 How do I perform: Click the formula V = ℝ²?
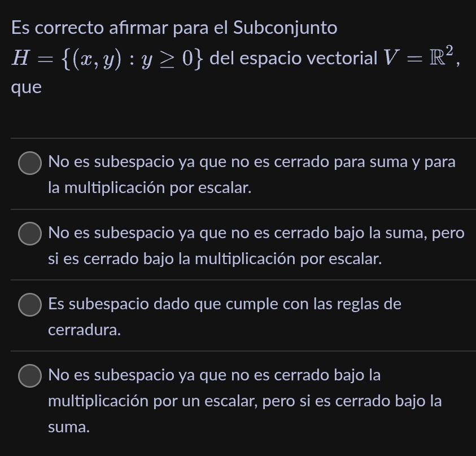(x=418, y=58)
